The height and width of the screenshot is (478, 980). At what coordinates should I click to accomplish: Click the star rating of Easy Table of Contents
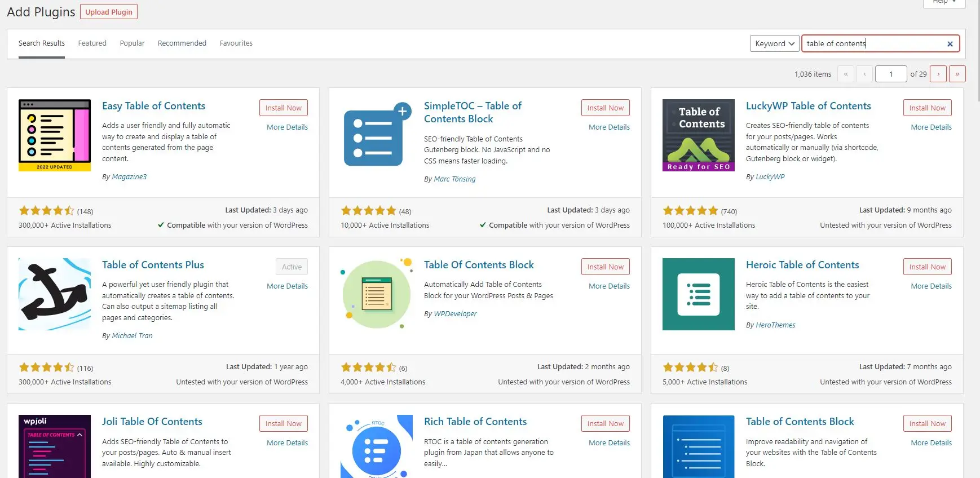46,211
